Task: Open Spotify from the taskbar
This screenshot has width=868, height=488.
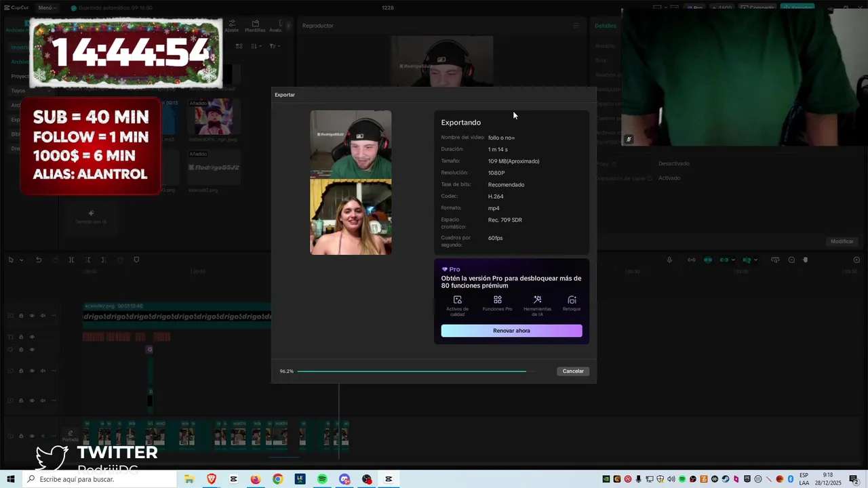Action: click(322, 479)
